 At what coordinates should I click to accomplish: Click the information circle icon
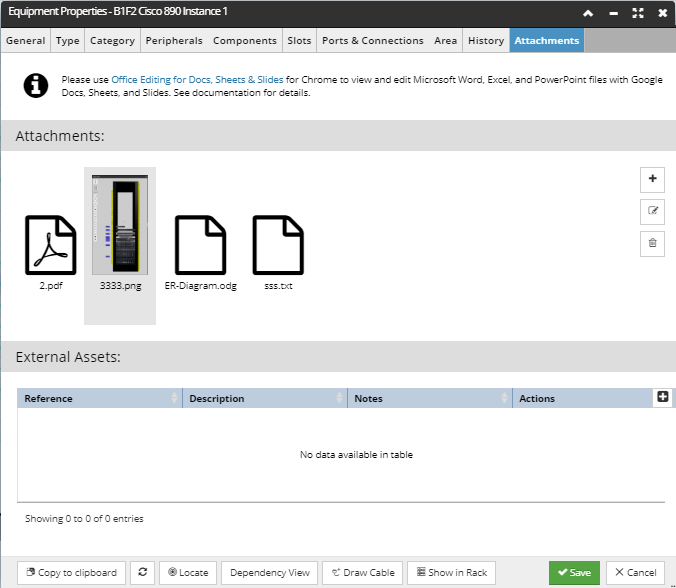point(36,85)
